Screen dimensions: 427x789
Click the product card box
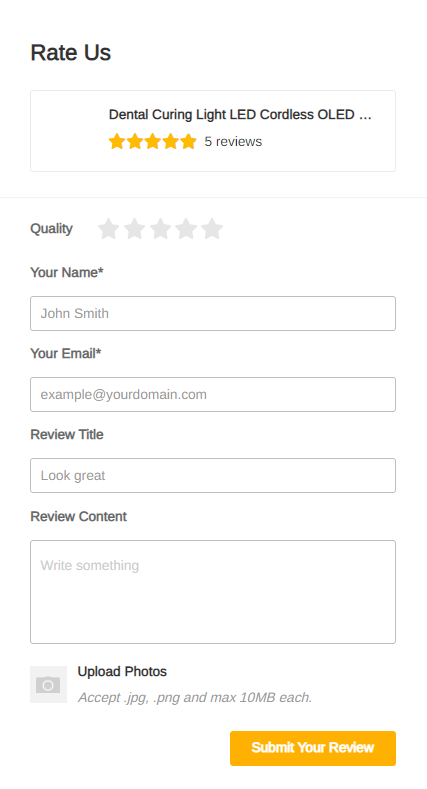(213, 131)
